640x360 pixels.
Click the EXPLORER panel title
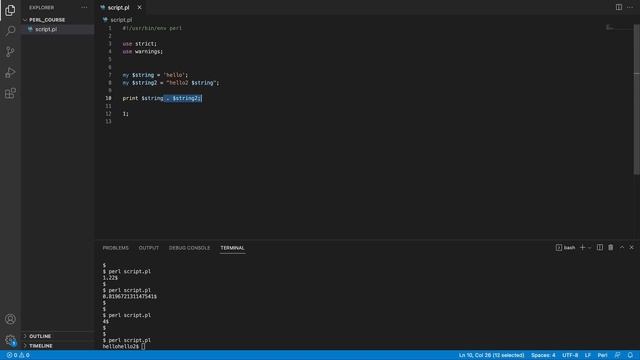tap(41, 7)
